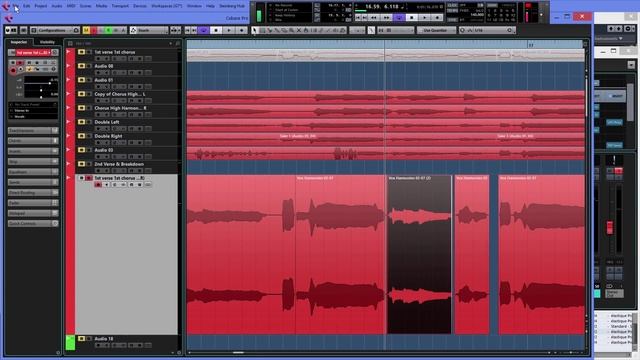
Task: Click the Cubase logo icon
Action: [x=6, y=6]
